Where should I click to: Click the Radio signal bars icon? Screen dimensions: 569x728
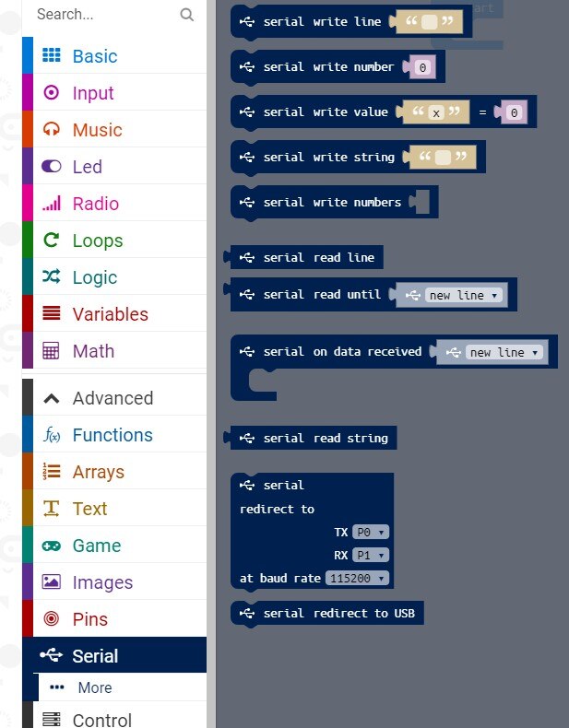52,204
